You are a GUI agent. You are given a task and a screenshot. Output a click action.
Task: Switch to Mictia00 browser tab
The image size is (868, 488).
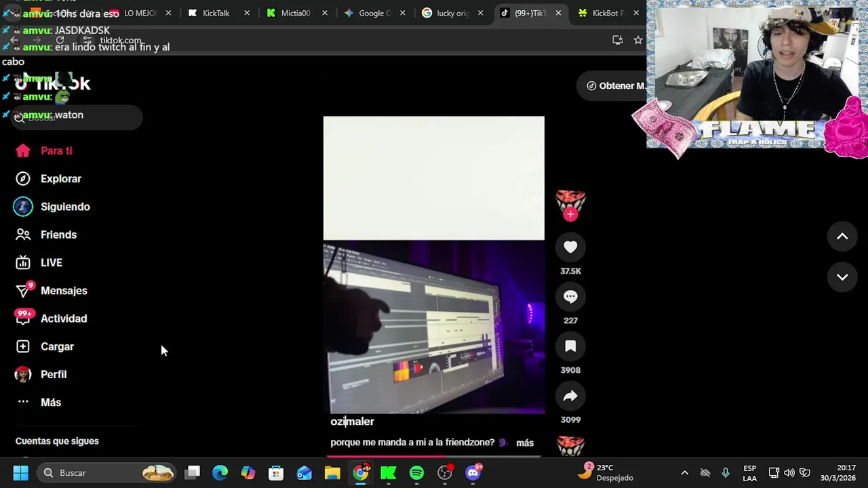point(296,13)
